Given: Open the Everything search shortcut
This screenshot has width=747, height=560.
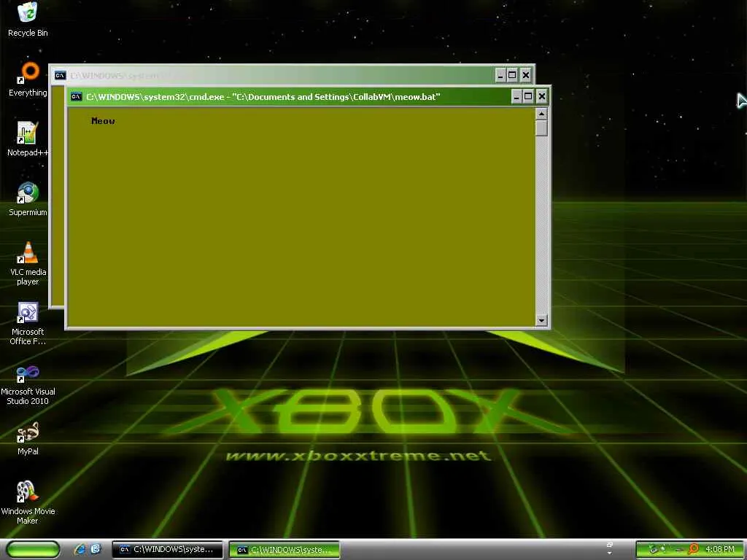Looking at the screenshot, I should pos(28,79).
